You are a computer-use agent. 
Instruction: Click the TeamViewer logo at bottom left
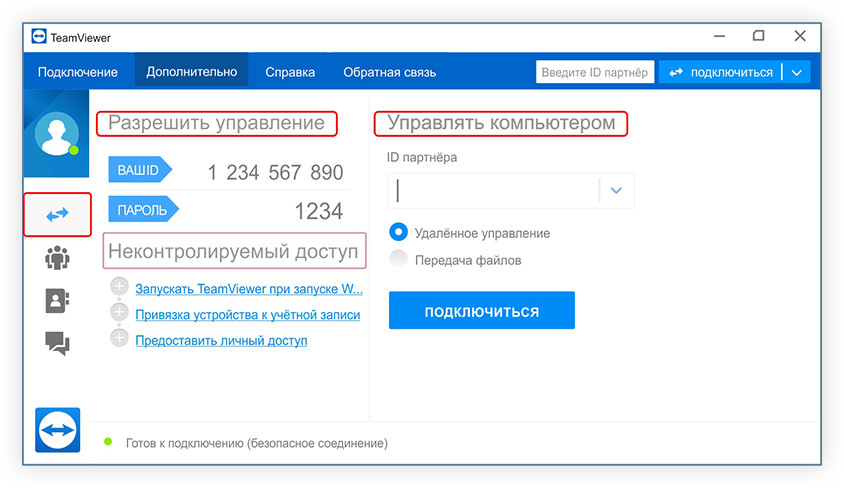click(58, 430)
